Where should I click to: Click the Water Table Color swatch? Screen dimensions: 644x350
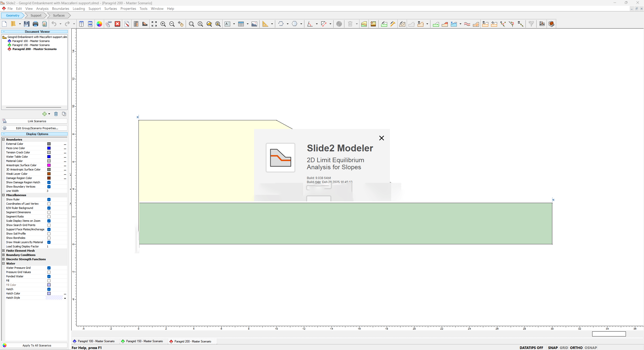pyautogui.click(x=49, y=157)
